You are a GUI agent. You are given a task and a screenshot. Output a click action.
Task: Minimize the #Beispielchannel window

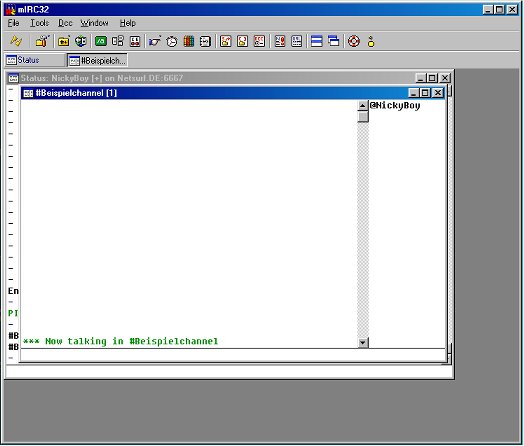[413, 93]
